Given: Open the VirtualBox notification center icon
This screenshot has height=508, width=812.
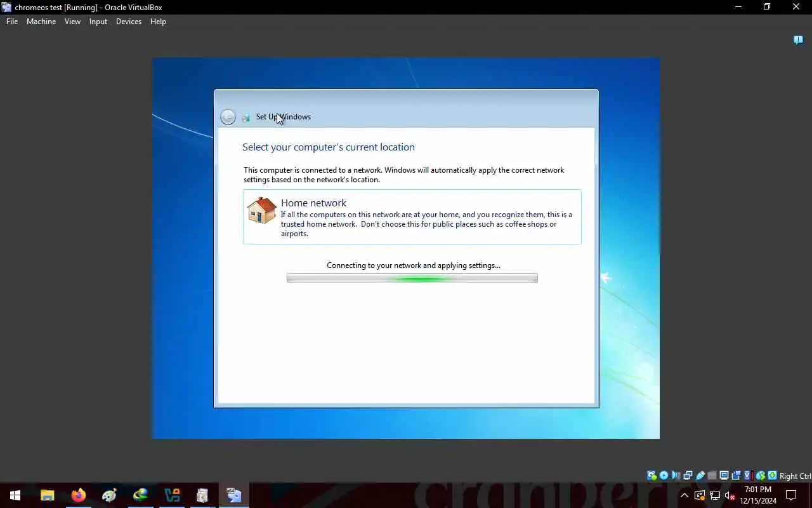Looking at the screenshot, I should pos(799,40).
